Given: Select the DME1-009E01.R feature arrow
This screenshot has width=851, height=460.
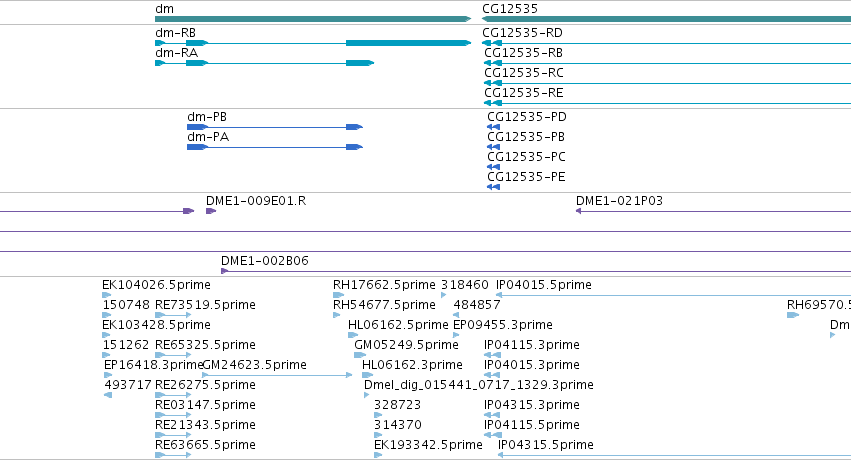Looking at the screenshot, I should pos(211,211).
